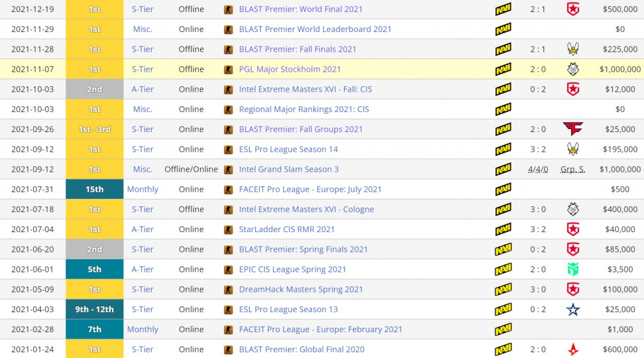Click G2 logo in IEM XVI Cologne row

point(573,210)
